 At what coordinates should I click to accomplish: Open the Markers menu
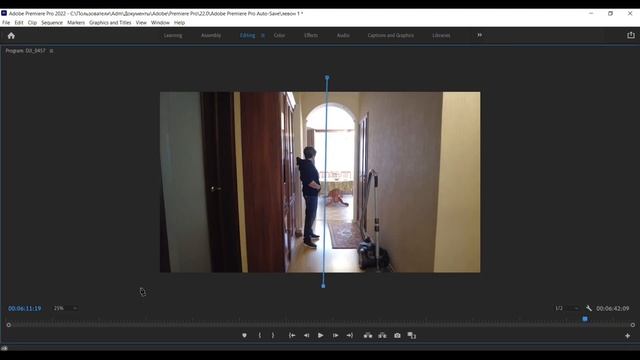76,23
